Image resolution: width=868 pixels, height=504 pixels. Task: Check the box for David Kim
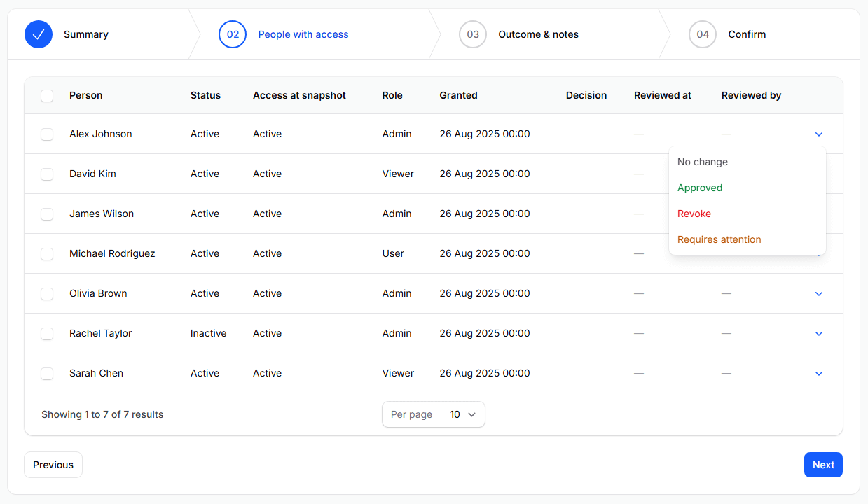point(47,174)
